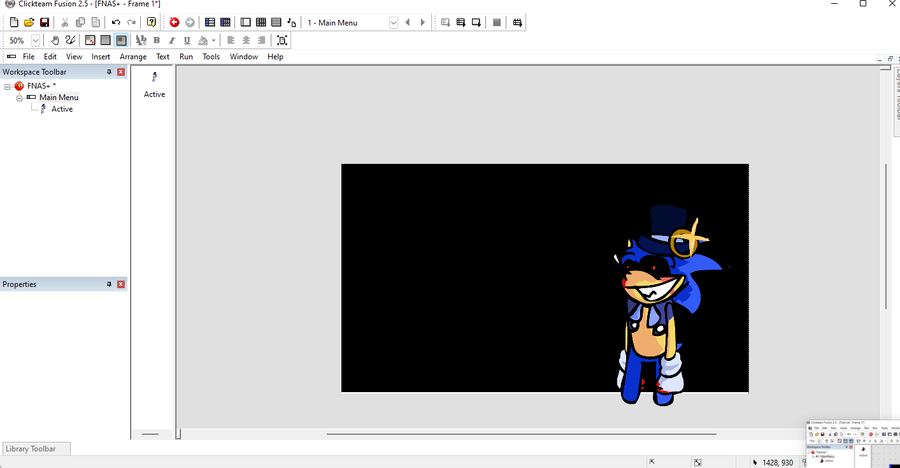Screen dimensions: 900x468
Task: Switch to the Frame Editor icon
Action: pyautogui.click(x=246, y=22)
